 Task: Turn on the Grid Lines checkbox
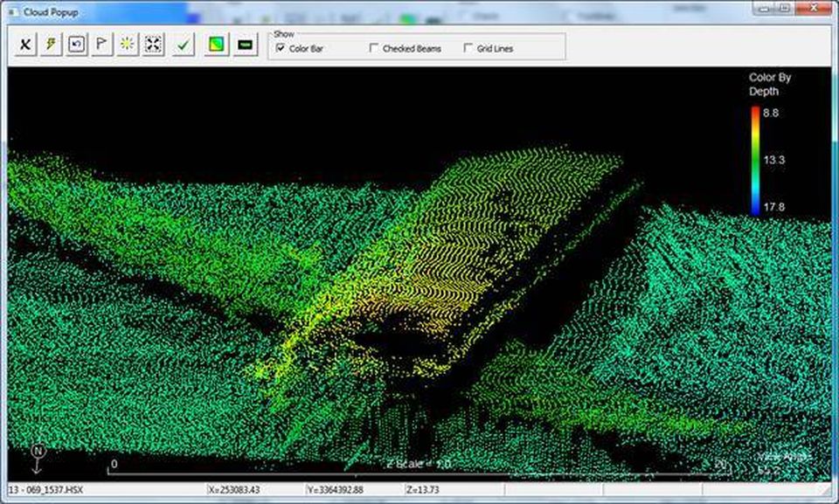[468, 49]
